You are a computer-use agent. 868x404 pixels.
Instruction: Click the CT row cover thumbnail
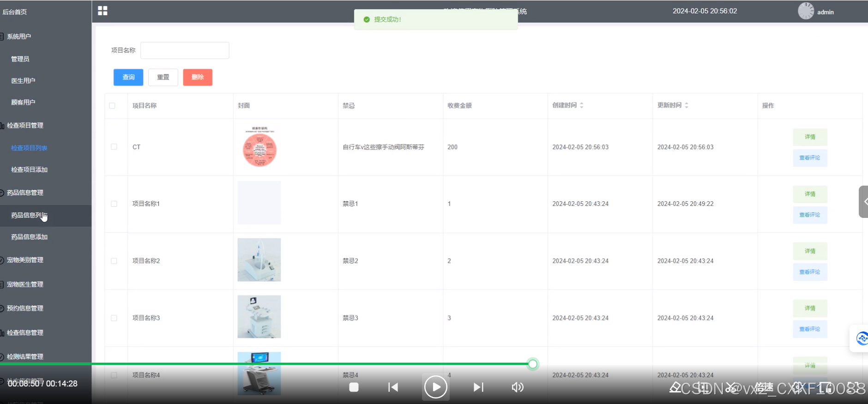click(259, 147)
